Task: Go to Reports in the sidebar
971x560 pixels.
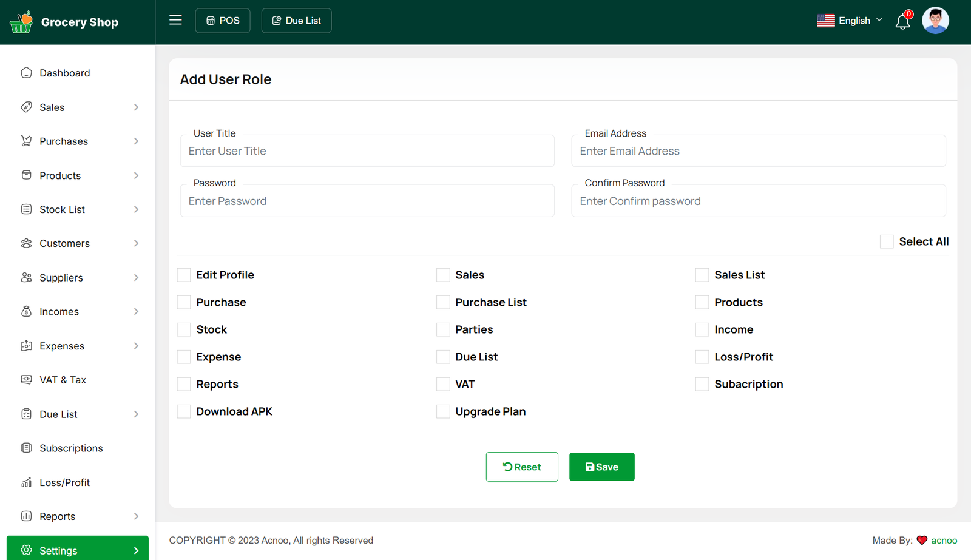Action: click(58, 516)
